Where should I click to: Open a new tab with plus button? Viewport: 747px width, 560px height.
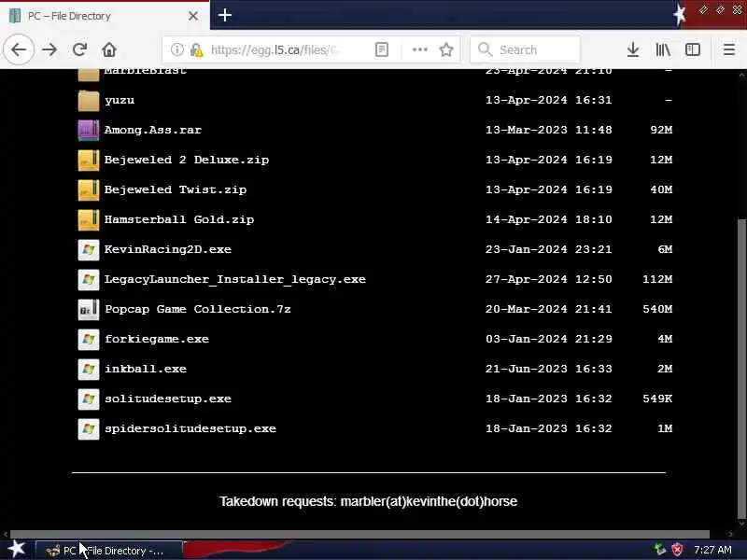point(225,15)
